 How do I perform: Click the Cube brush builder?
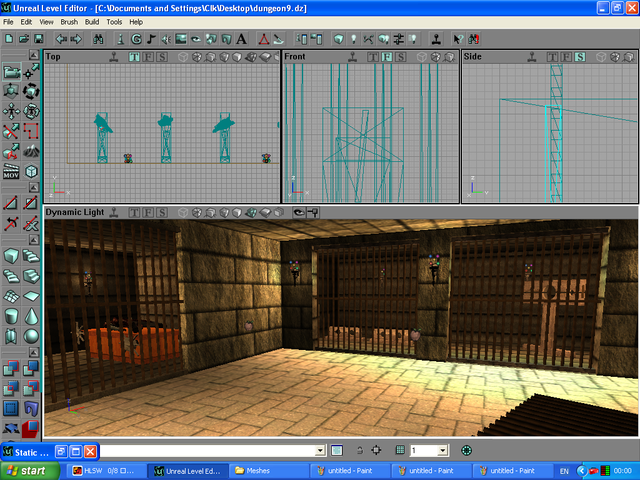pyautogui.click(x=11, y=256)
